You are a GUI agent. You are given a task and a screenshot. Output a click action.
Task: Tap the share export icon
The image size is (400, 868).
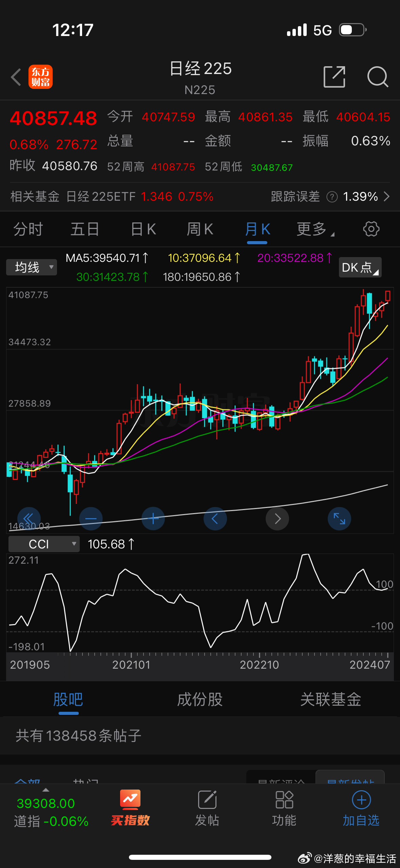[335, 77]
